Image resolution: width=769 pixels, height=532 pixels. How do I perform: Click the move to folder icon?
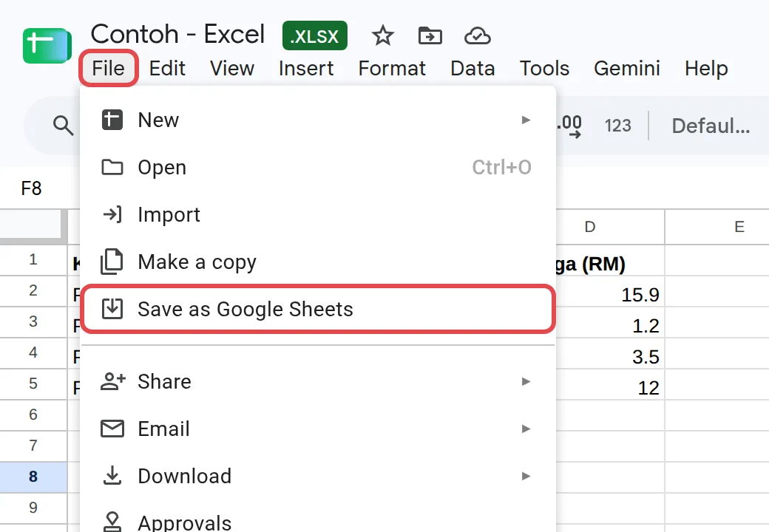[x=430, y=36]
